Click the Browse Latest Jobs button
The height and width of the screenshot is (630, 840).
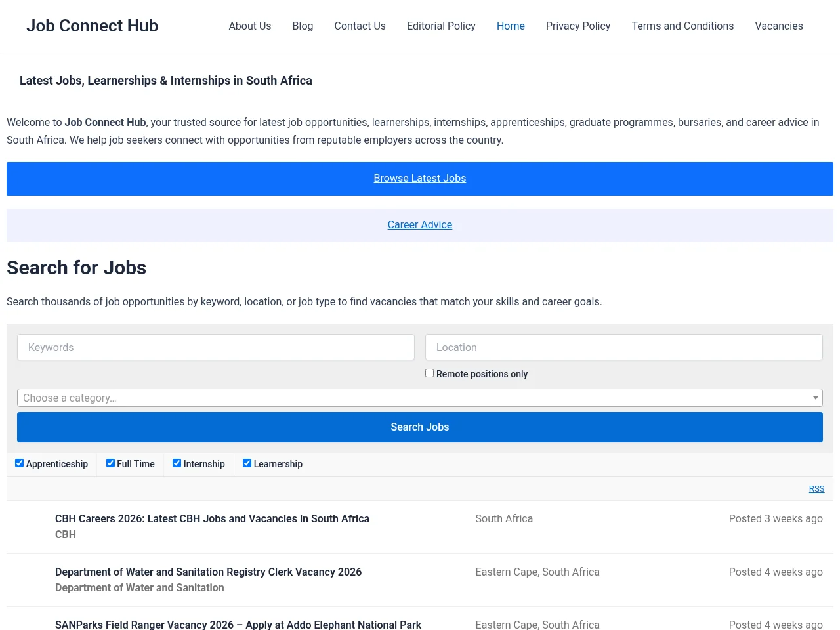[x=420, y=178]
